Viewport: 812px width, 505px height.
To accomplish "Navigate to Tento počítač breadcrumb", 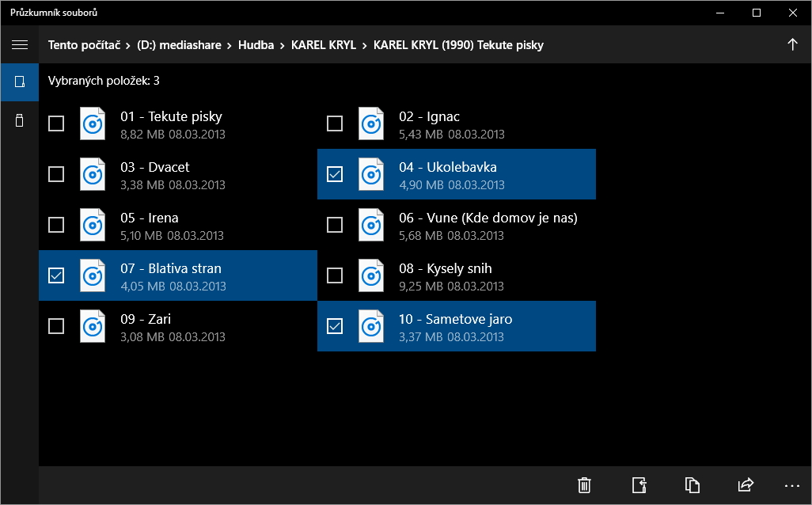I will (x=85, y=45).
